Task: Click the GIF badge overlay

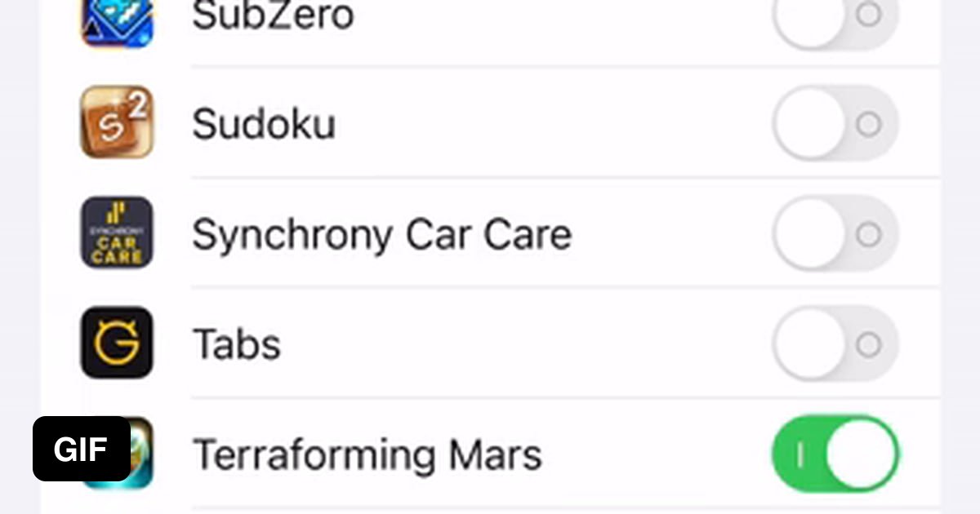Action: coord(82,449)
